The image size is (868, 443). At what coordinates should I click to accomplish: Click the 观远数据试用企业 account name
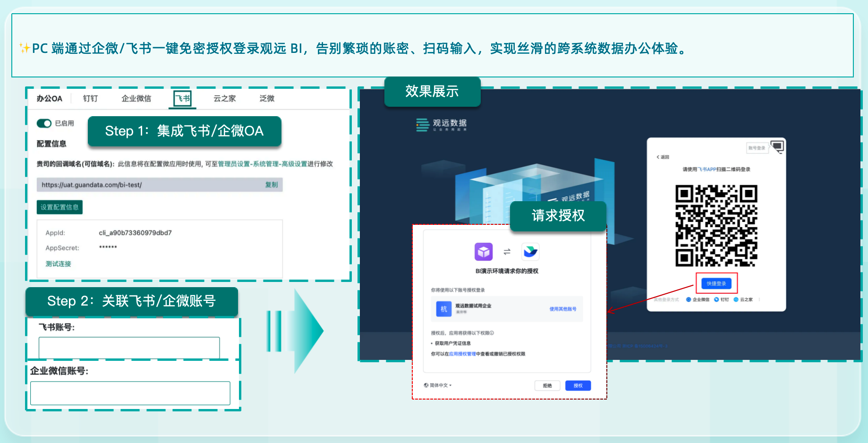pyautogui.click(x=473, y=306)
